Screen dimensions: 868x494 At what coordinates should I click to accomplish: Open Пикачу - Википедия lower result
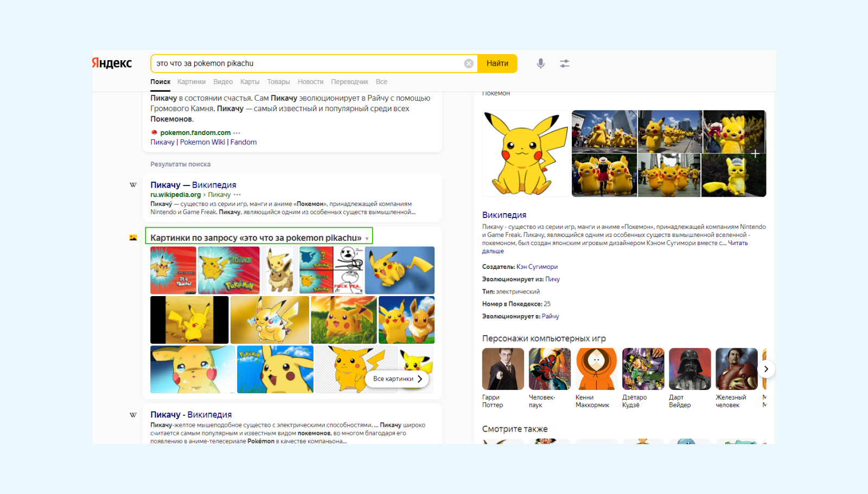pos(191,414)
